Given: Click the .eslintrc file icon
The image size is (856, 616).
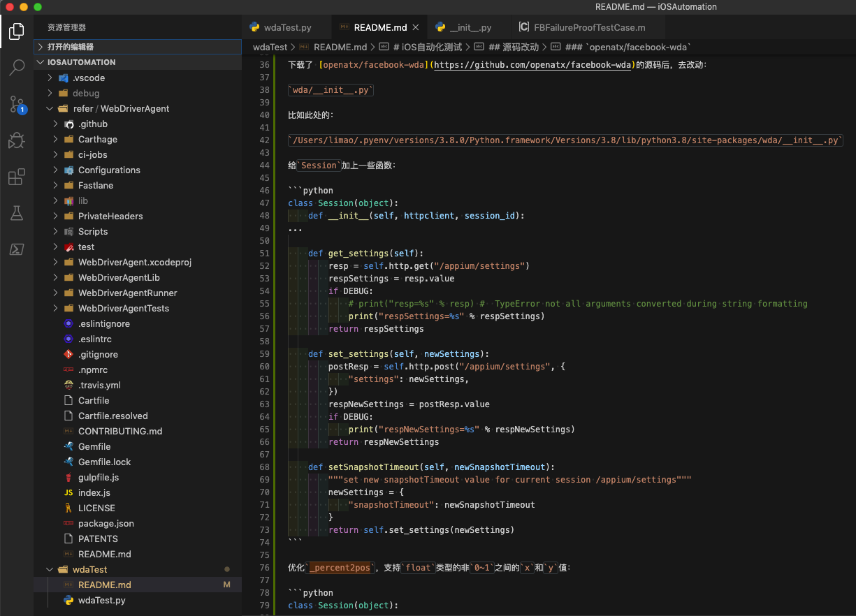Looking at the screenshot, I should click(68, 339).
